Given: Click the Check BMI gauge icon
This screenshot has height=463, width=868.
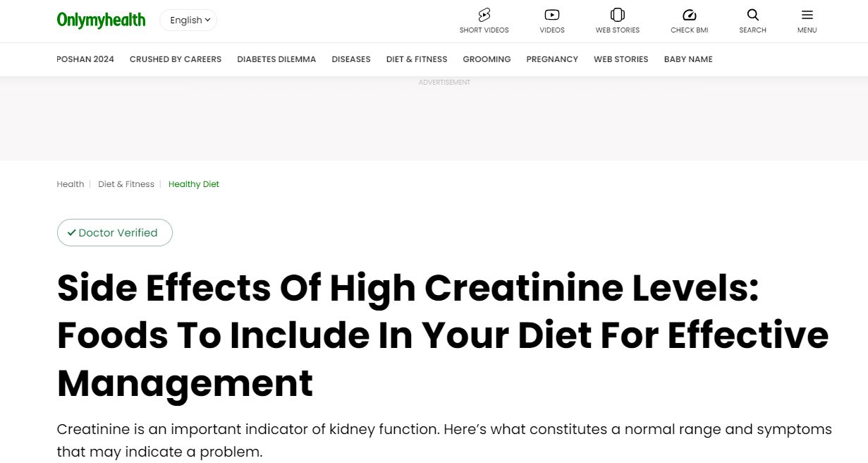Looking at the screenshot, I should click(x=689, y=15).
